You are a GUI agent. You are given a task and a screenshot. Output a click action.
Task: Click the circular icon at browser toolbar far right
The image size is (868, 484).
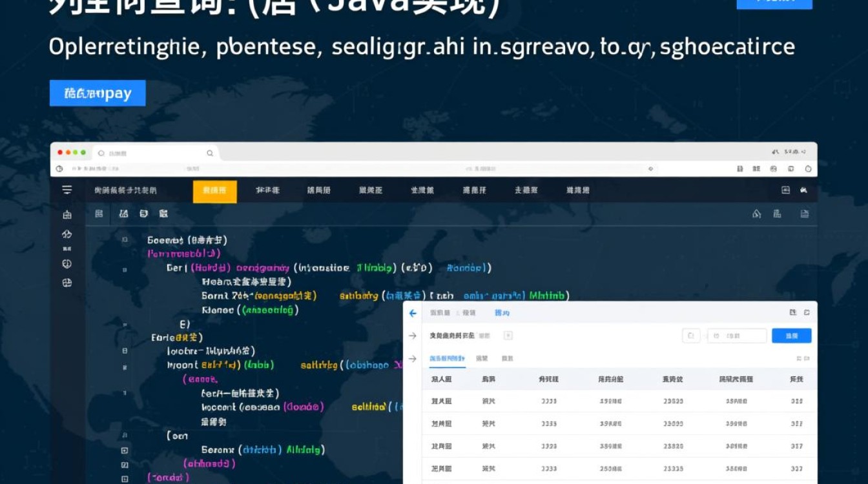coord(807,168)
